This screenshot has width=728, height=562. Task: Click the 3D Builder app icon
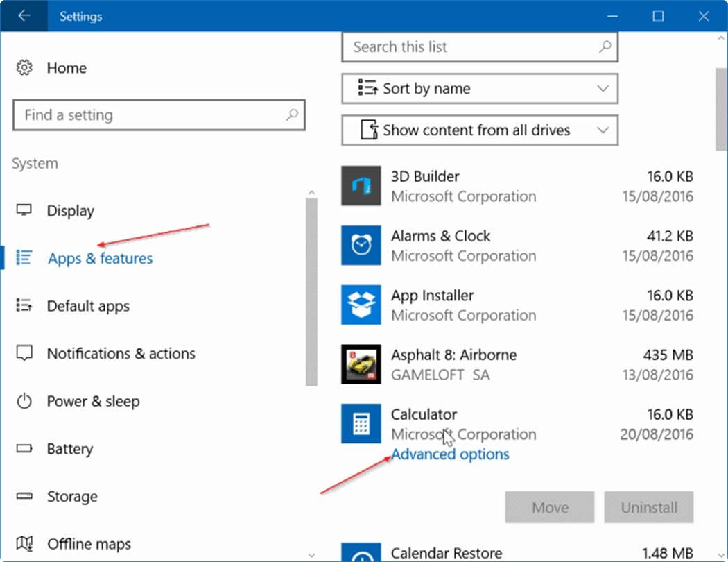point(361,186)
